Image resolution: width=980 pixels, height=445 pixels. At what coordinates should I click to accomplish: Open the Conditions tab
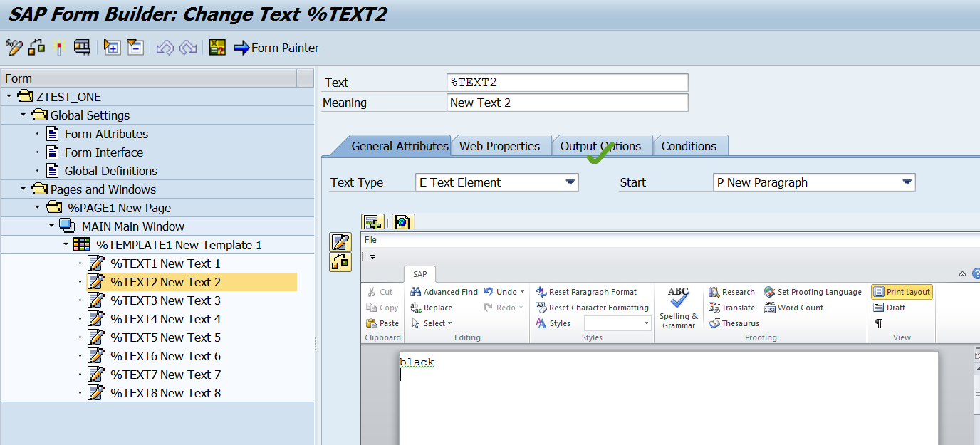(689, 146)
